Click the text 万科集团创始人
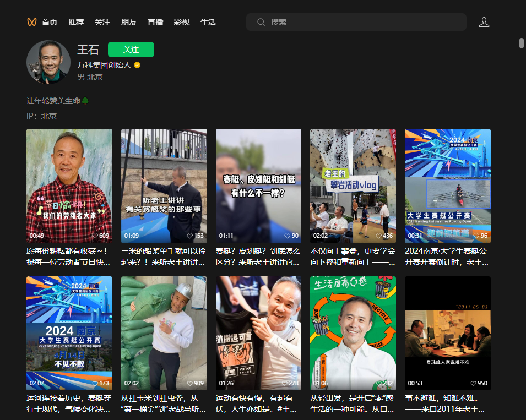Screen dimensions: 526x420 click(104, 65)
